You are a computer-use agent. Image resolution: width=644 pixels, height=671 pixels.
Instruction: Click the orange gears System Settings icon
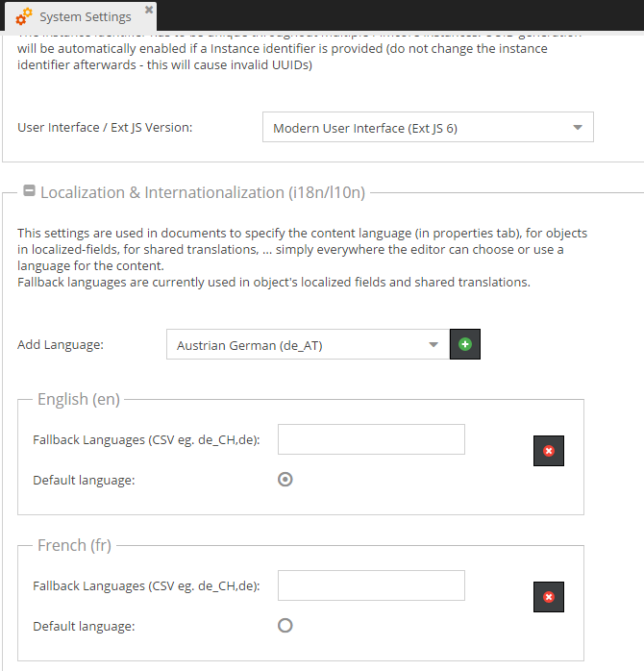pos(24,16)
